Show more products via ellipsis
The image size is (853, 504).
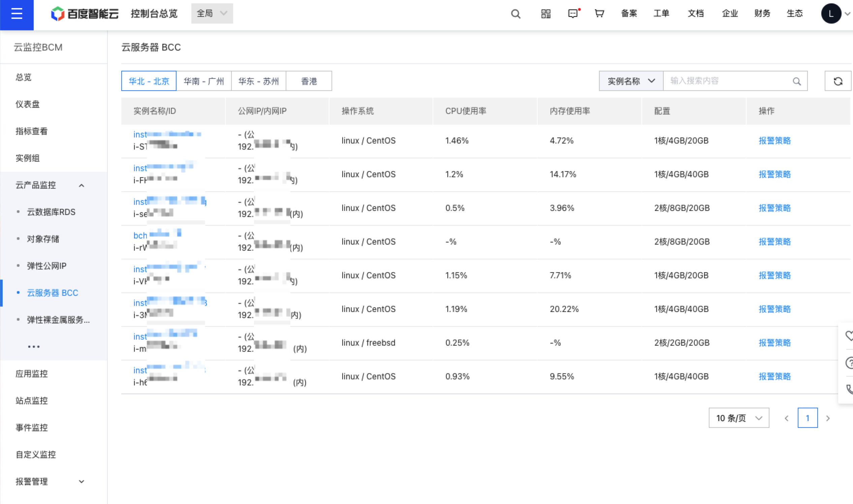click(x=34, y=346)
